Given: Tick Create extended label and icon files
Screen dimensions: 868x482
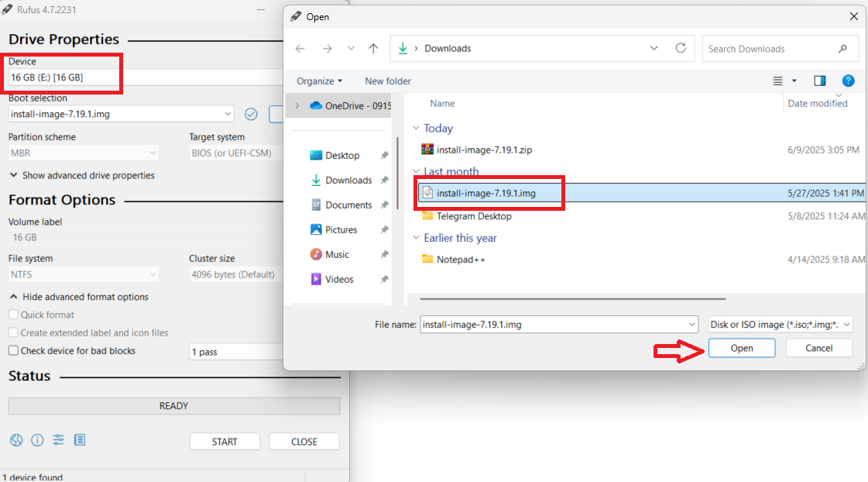Looking at the screenshot, I should [x=13, y=332].
